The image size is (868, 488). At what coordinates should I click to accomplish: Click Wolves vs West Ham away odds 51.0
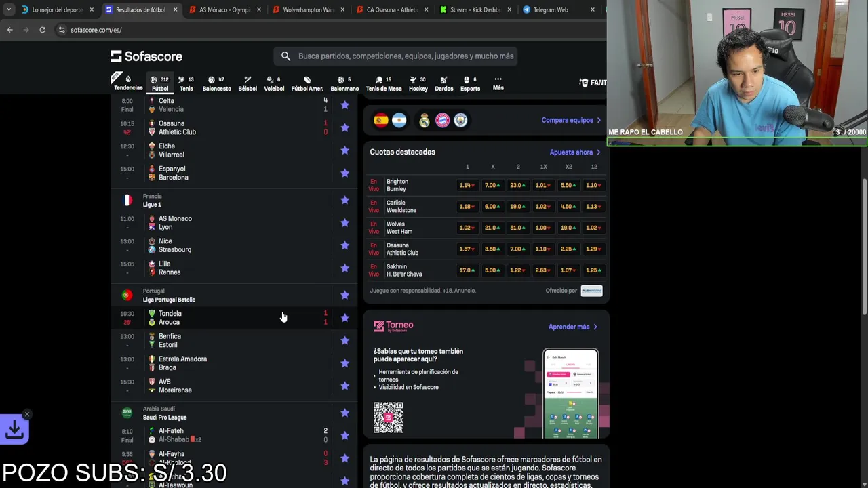(x=517, y=228)
